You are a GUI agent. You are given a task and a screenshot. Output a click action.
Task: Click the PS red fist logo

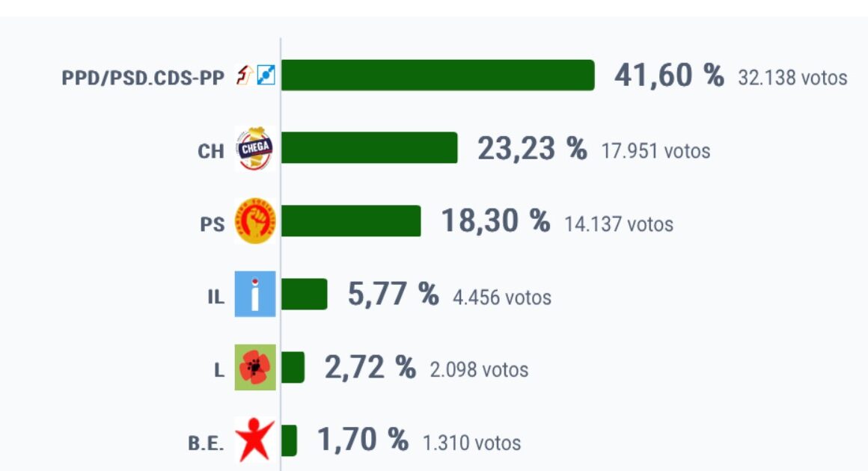pos(254,221)
